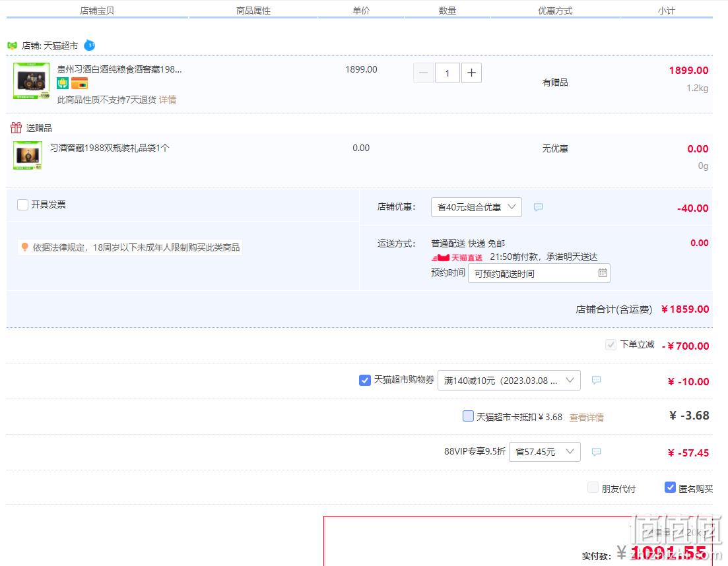Decrease quantity with the minus button
Viewport: 728px width, 566px height.
424,73
